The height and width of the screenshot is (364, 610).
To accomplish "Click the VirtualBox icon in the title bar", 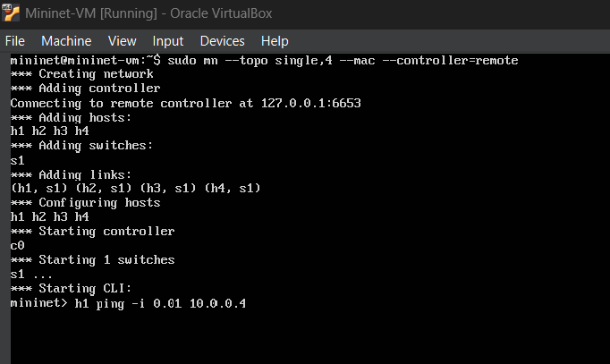I will 11,13.
